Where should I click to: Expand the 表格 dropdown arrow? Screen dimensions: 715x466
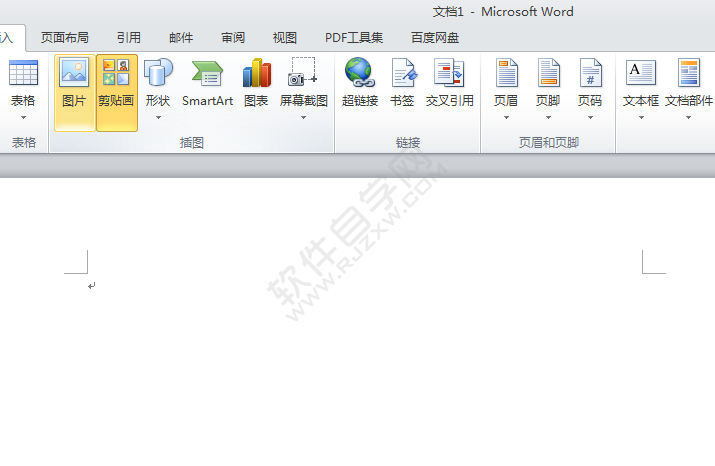coord(23,118)
